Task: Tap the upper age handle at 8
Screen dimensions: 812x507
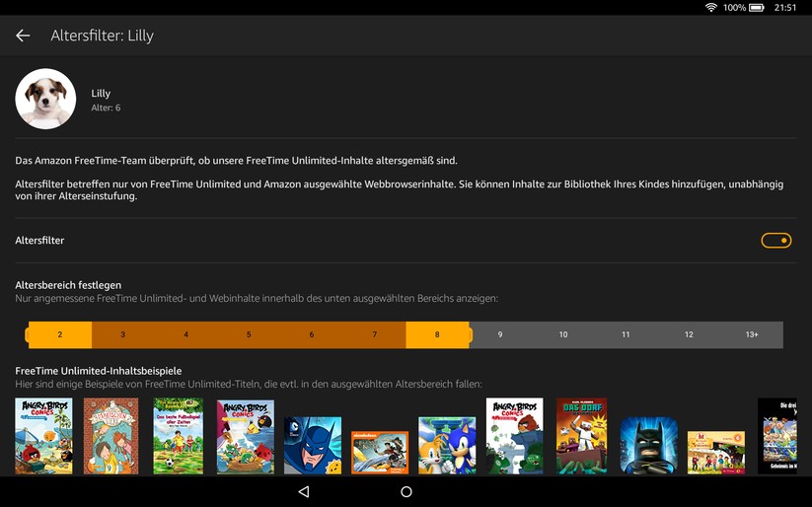Action: (x=437, y=335)
